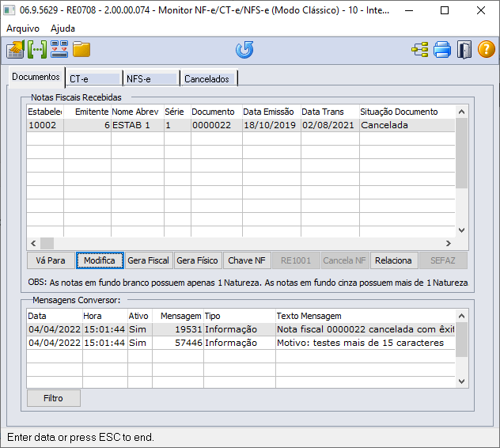This screenshot has width=500, height=448.
Task: Click the messages grid scroll-down arrow
Action: click(461, 381)
